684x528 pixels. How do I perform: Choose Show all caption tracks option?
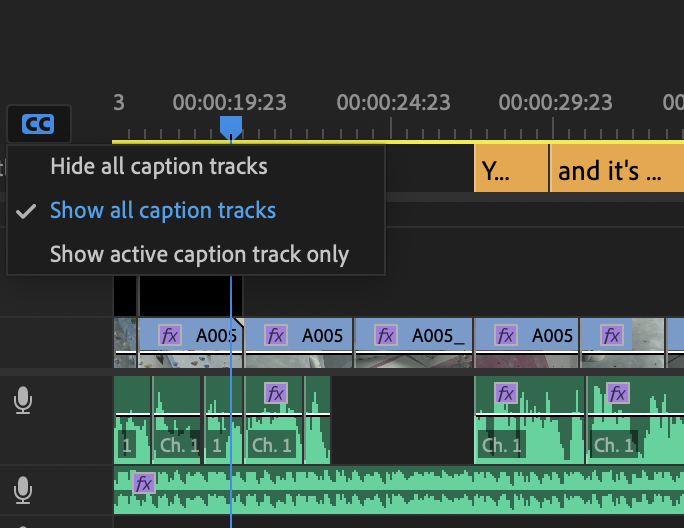[x=162, y=210]
